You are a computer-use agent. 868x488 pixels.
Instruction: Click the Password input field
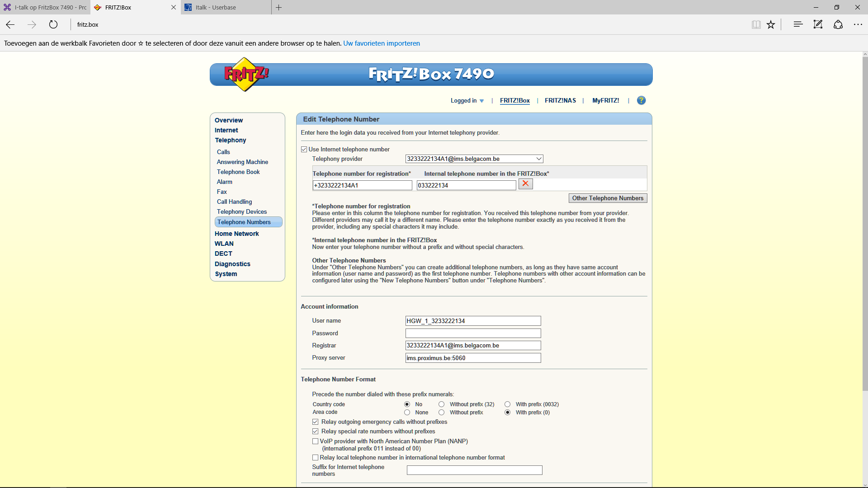point(473,333)
